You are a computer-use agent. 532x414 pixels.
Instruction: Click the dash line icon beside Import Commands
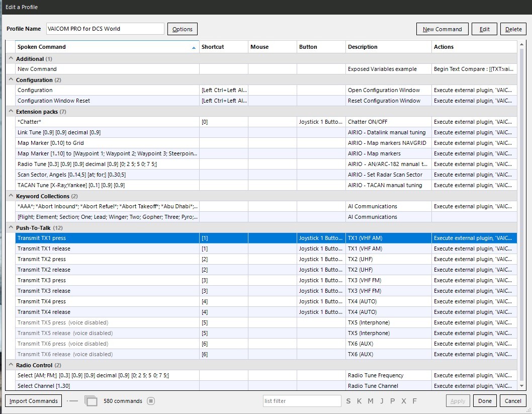pos(72,401)
